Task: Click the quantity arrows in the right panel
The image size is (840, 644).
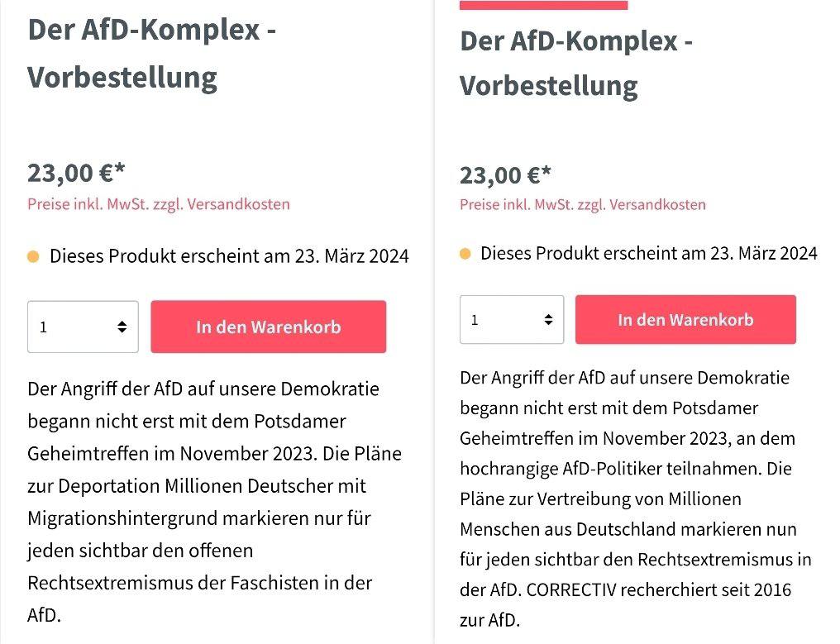Action: [x=548, y=320]
